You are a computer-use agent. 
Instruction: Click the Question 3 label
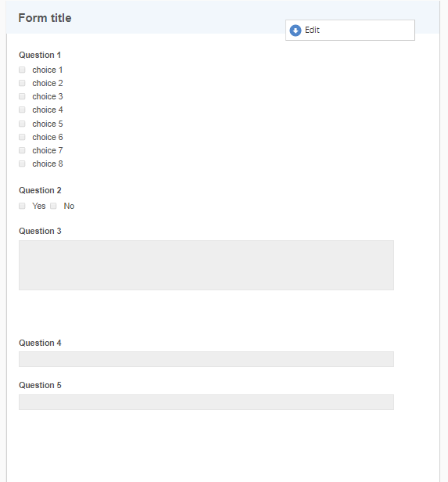tap(40, 231)
